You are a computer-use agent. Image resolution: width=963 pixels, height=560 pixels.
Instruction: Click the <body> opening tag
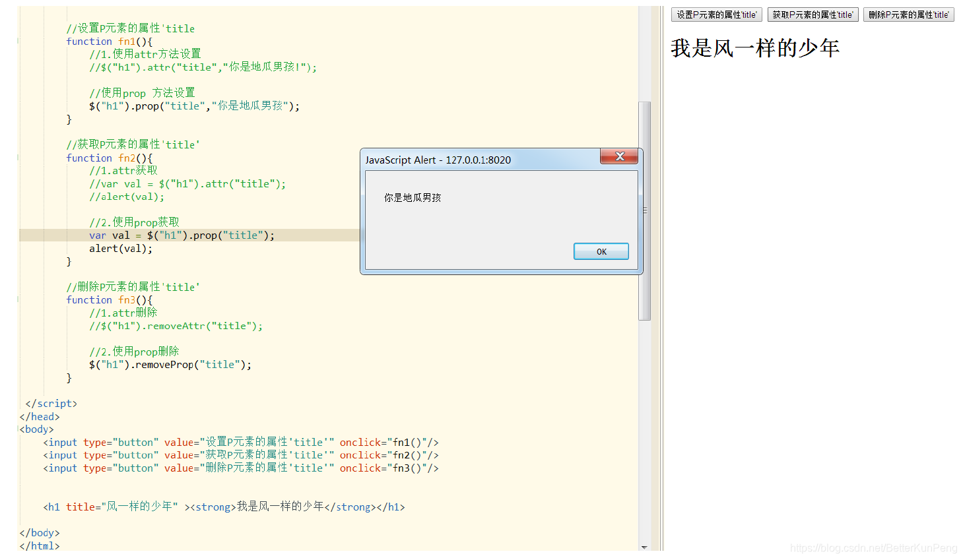pyautogui.click(x=37, y=429)
